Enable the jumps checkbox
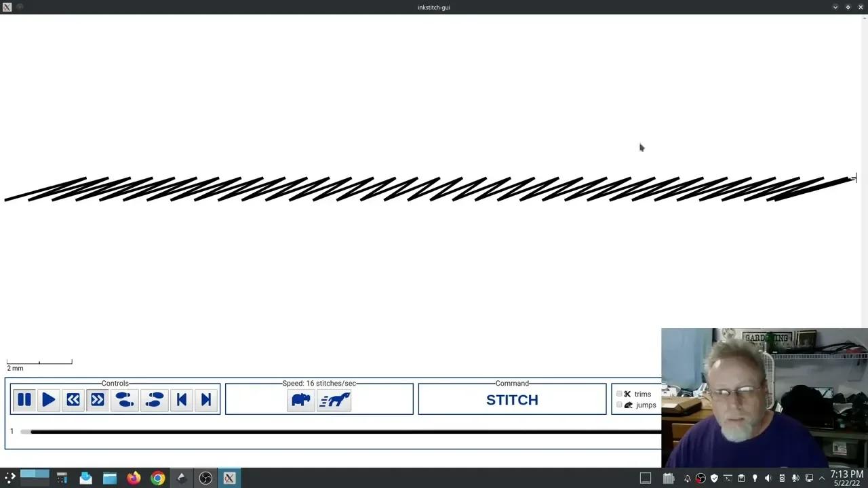This screenshot has height=488, width=868. [x=619, y=405]
